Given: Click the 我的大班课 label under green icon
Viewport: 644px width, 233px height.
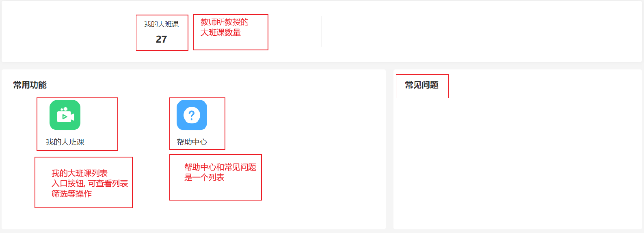Looking at the screenshot, I should tap(65, 142).
